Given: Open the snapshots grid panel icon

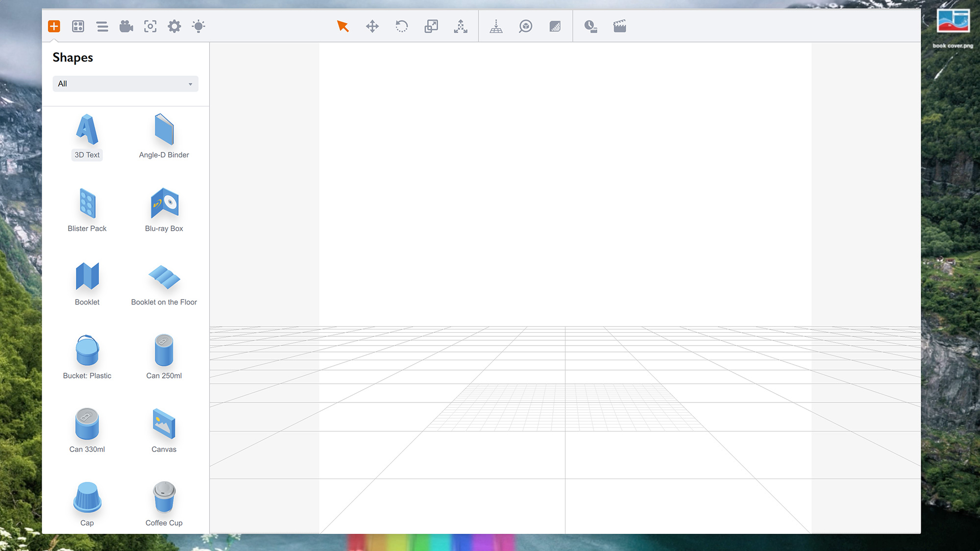Looking at the screenshot, I should click(78, 26).
